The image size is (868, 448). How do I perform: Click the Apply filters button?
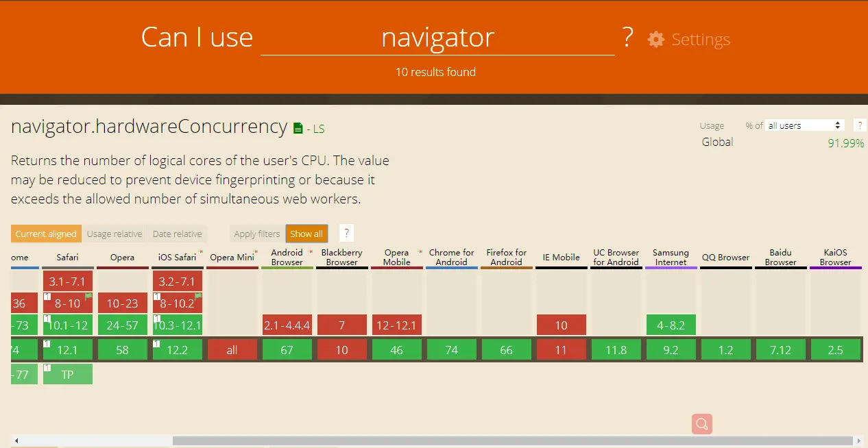(257, 234)
